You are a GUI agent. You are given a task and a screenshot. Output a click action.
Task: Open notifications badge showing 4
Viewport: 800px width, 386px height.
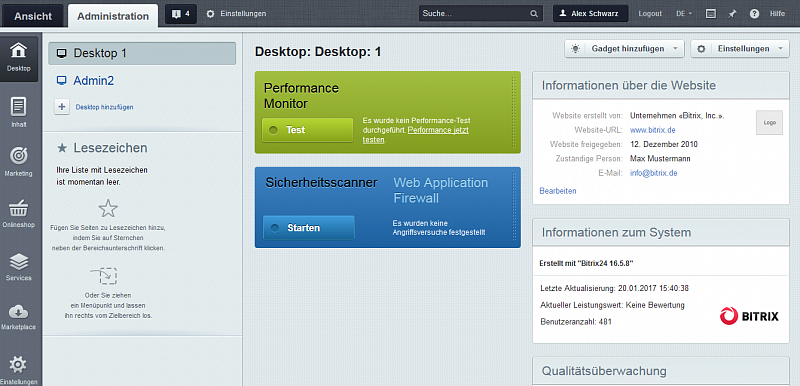point(181,14)
